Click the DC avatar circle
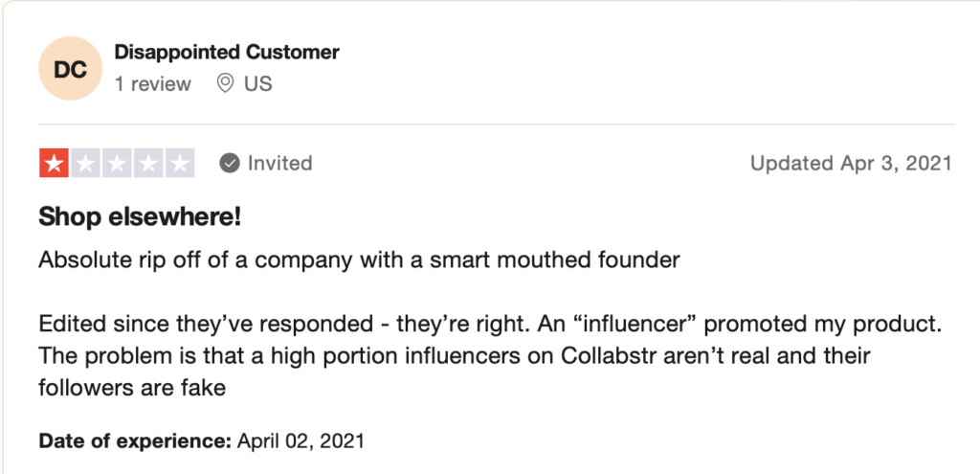Image resolution: width=980 pixels, height=474 pixels. coord(70,68)
